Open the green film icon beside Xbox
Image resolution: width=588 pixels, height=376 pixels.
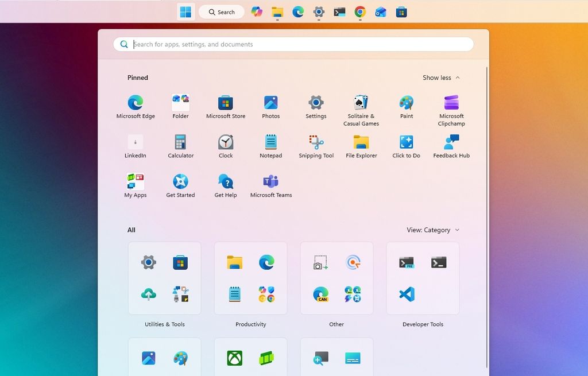266,358
